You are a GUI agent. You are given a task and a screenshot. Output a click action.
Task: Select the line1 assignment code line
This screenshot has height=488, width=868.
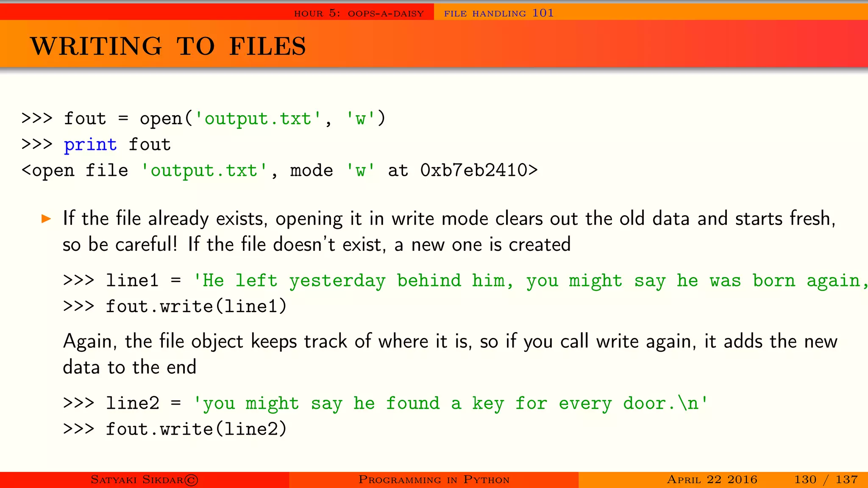[x=465, y=281]
